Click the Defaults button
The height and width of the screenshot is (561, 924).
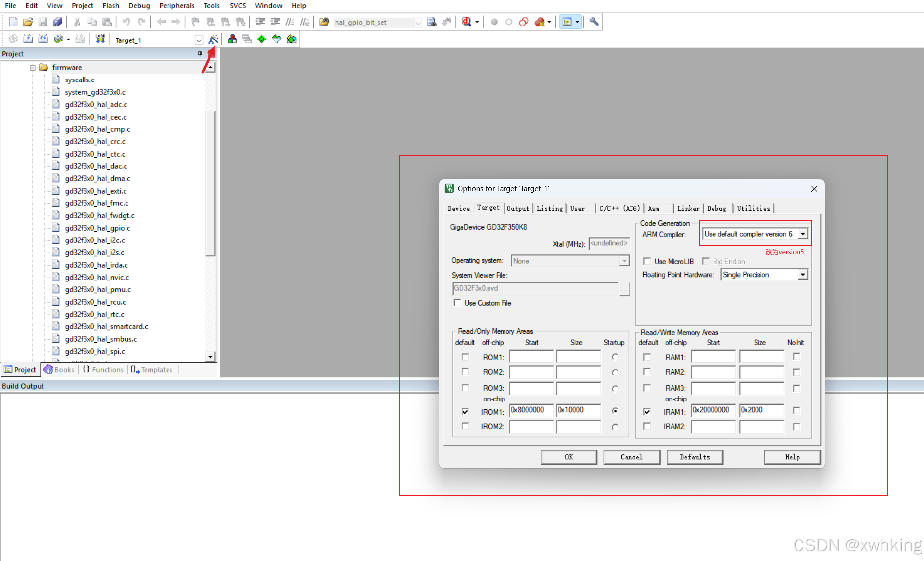pos(695,457)
